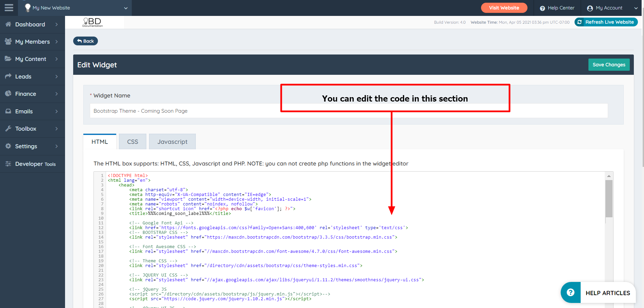Open the My Account dropdown arrow
The image size is (644, 308).
tap(636, 8)
